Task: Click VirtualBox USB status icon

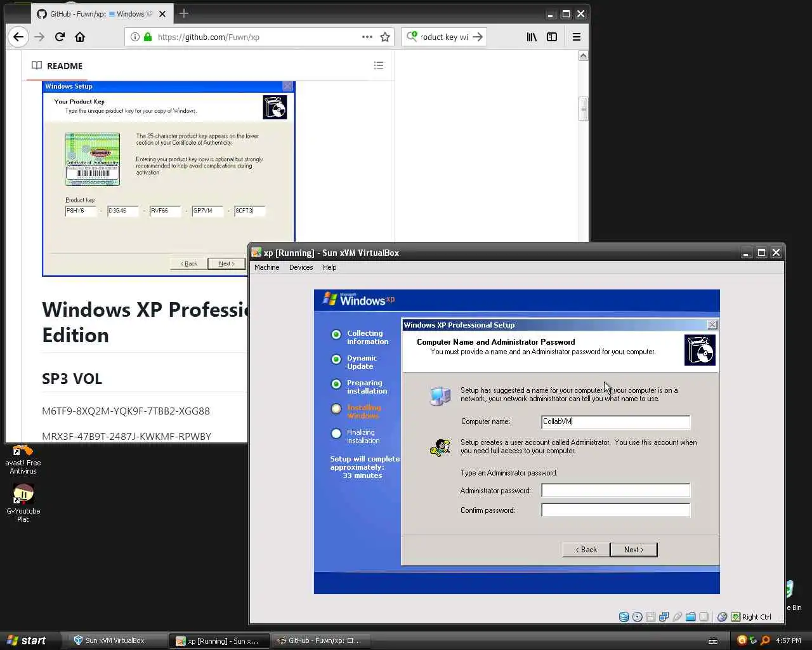Action: 678,616
